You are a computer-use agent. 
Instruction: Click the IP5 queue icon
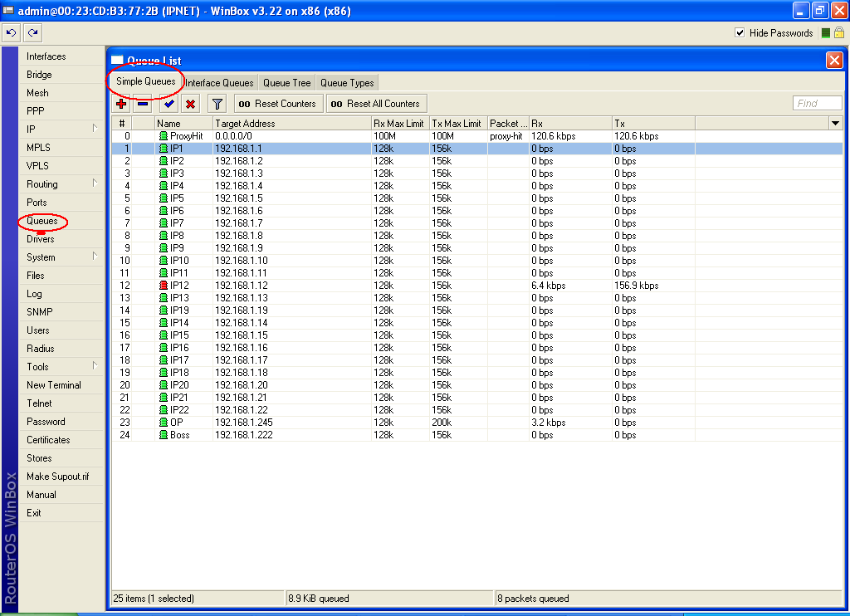click(164, 198)
